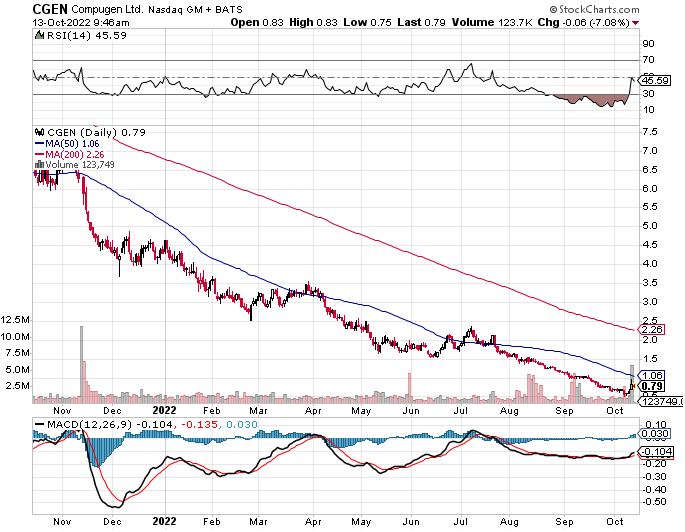Click the black MACD line sample in the legend
The height and width of the screenshot is (532, 685).
[x=40, y=425]
